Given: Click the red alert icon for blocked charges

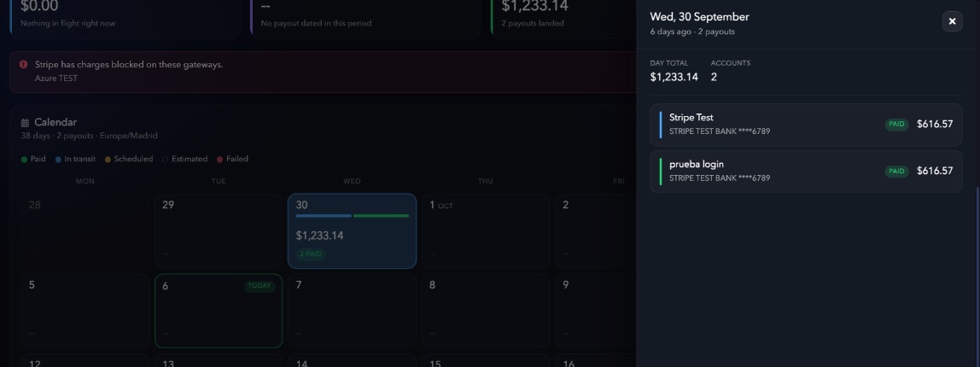Looking at the screenshot, I should pos(24,64).
